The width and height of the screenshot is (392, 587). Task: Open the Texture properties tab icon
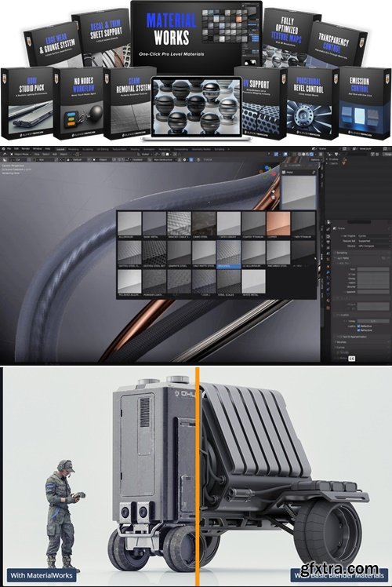(328, 308)
